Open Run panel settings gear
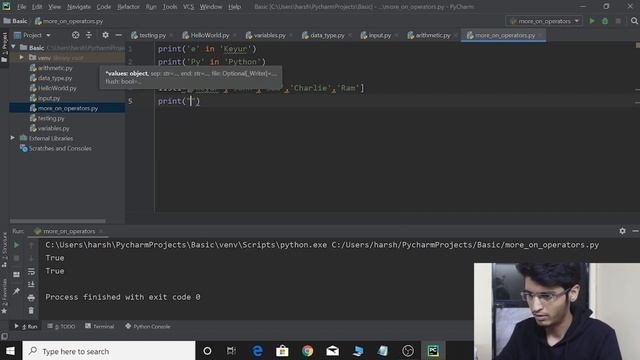The width and height of the screenshot is (640, 360). (622, 231)
